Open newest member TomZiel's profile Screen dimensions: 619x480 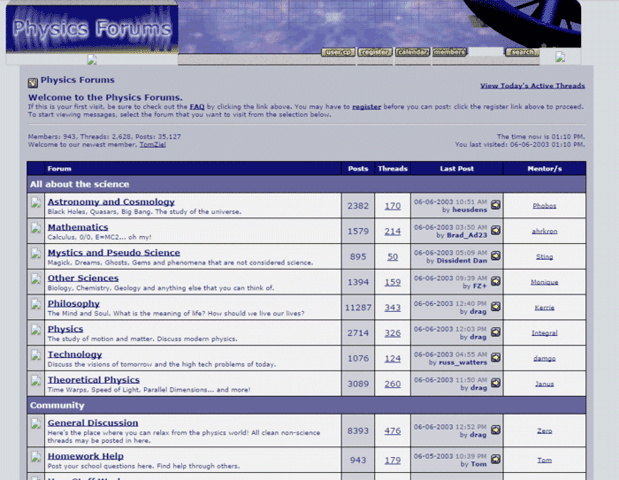153,144
